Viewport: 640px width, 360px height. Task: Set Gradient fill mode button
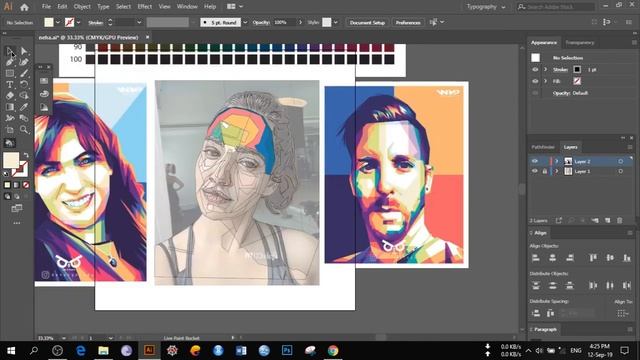[17, 185]
